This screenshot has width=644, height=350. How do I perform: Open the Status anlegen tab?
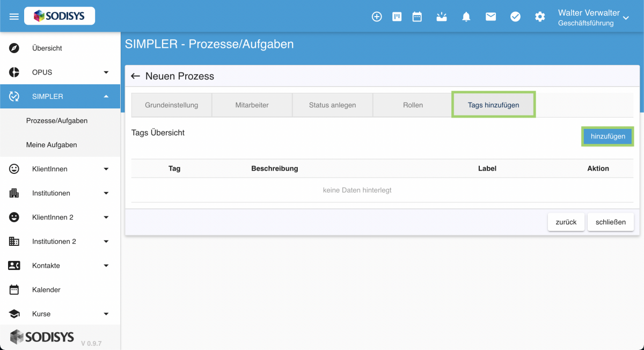click(x=332, y=105)
